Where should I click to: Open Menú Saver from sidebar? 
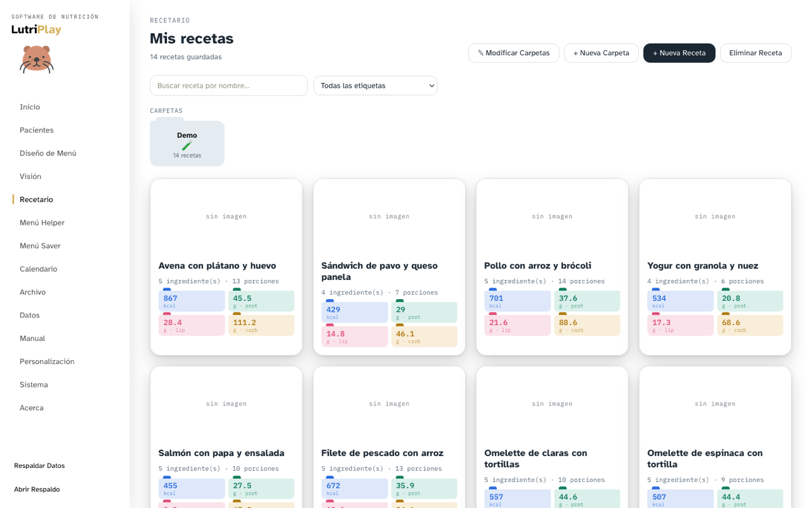click(x=40, y=246)
